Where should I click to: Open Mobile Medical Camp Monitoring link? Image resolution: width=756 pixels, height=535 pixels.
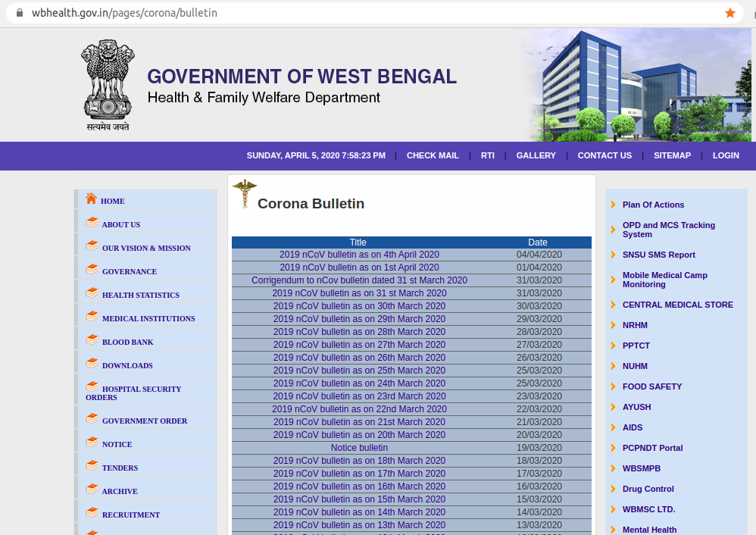(665, 280)
